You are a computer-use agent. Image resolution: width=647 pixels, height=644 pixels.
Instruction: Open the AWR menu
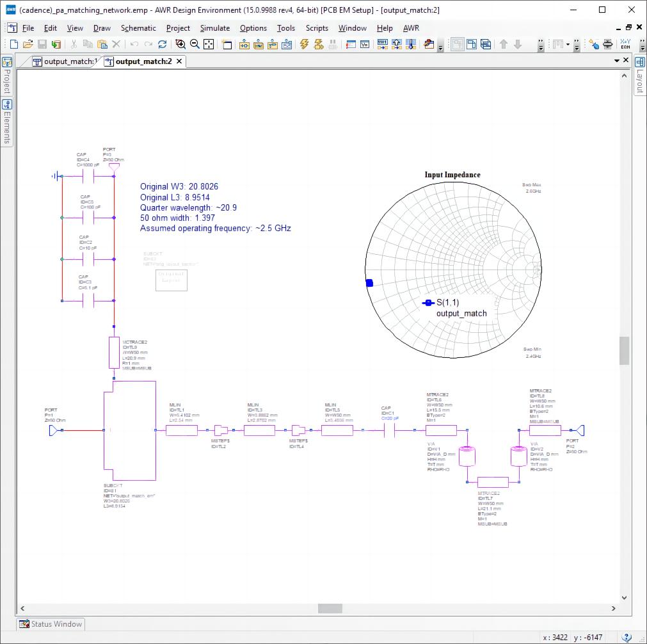pos(411,28)
